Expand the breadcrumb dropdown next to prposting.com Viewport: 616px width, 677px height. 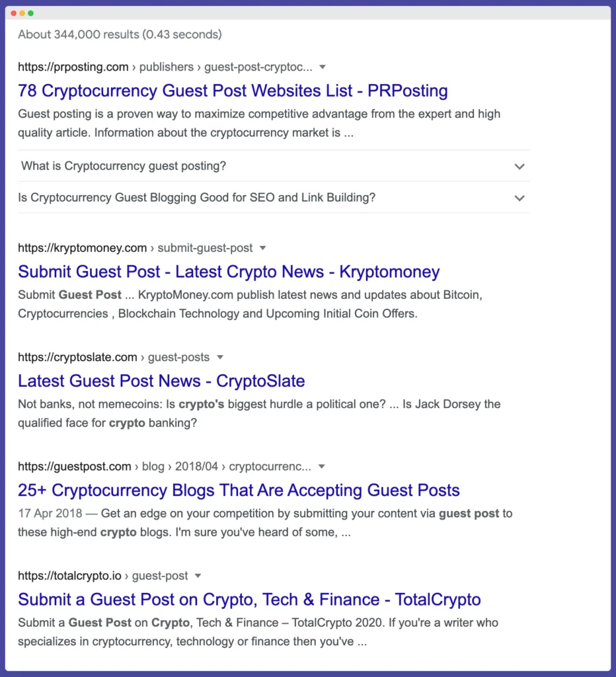(x=322, y=67)
